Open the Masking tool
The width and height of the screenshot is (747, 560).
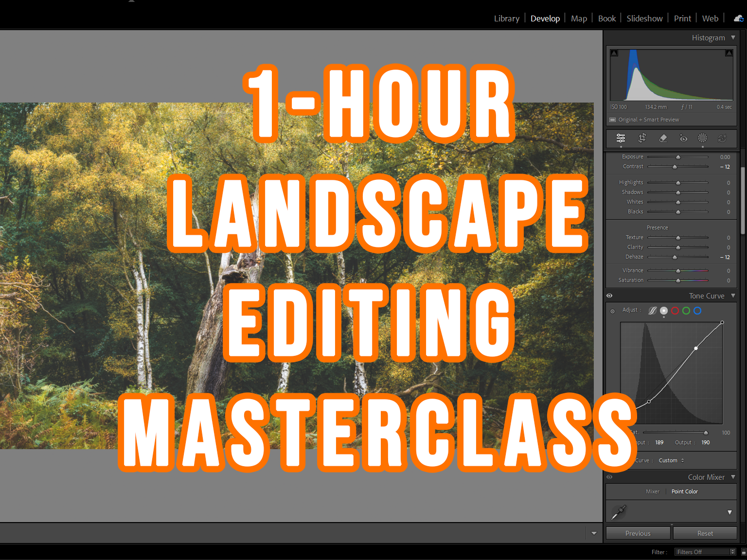(702, 139)
